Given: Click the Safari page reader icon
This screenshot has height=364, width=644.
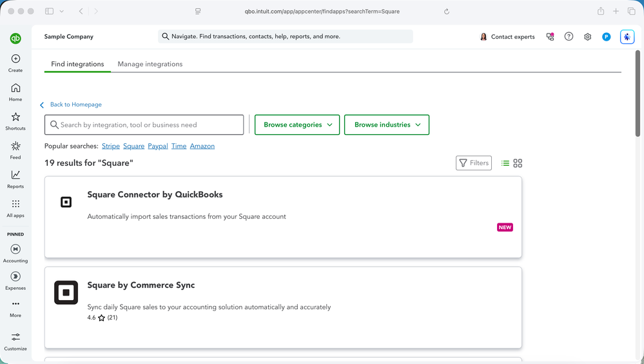Looking at the screenshot, I should pos(198,12).
